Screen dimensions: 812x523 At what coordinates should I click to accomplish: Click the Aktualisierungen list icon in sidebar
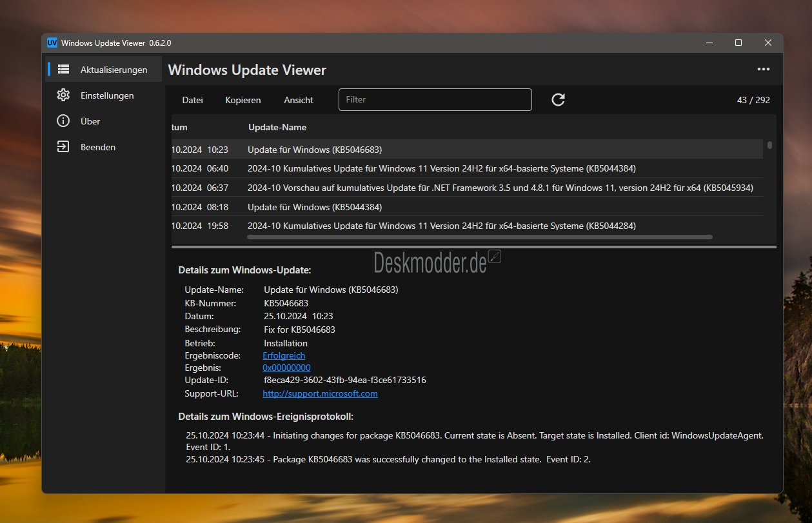pos(63,69)
